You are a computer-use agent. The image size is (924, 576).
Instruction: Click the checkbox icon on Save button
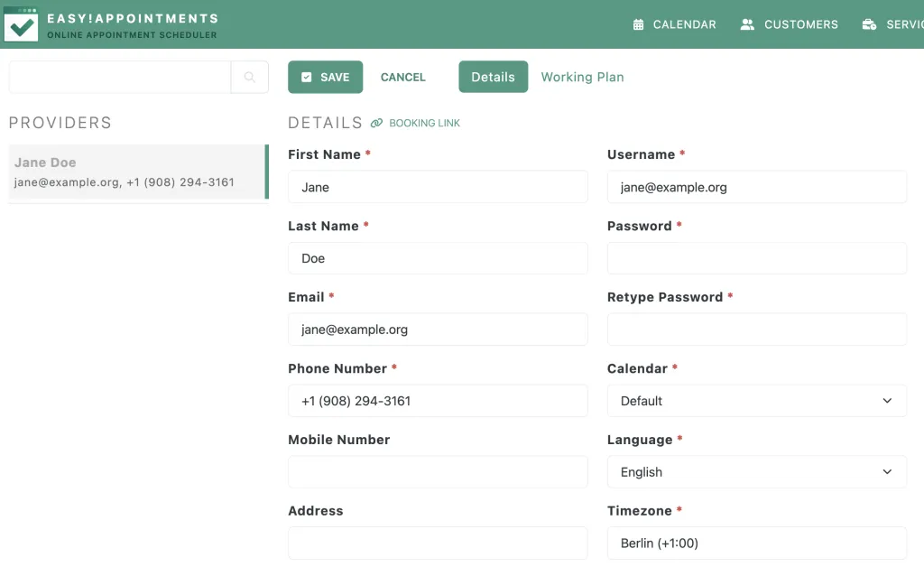click(x=307, y=78)
